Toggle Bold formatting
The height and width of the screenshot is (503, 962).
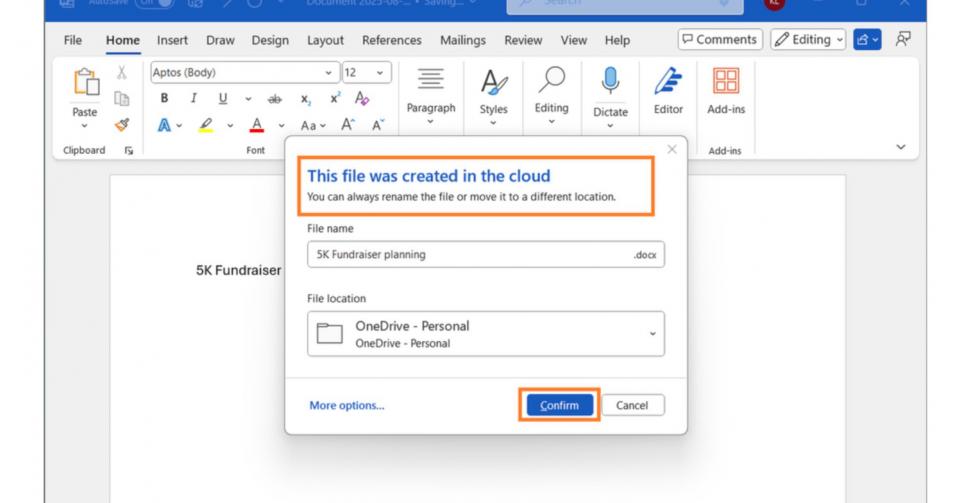(164, 98)
